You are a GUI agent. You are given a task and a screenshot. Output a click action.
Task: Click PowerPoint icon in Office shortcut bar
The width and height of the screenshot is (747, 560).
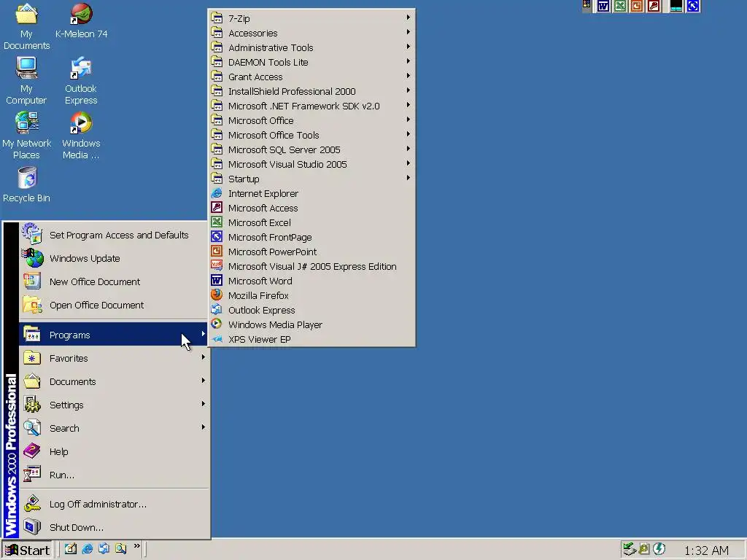pos(636,6)
